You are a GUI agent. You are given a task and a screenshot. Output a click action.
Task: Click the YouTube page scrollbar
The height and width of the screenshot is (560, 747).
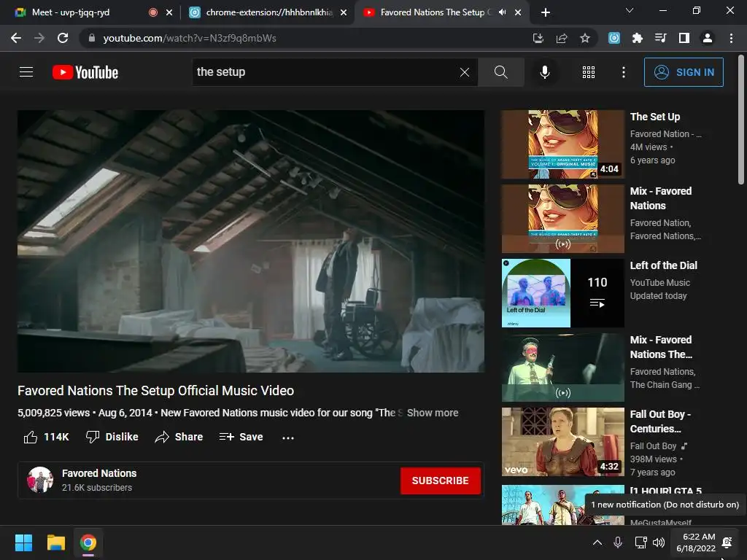tap(741, 120)
